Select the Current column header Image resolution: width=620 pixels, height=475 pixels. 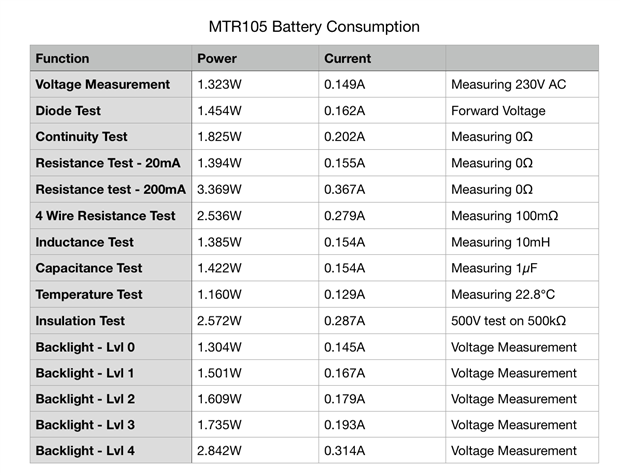(x=347, y=59)
